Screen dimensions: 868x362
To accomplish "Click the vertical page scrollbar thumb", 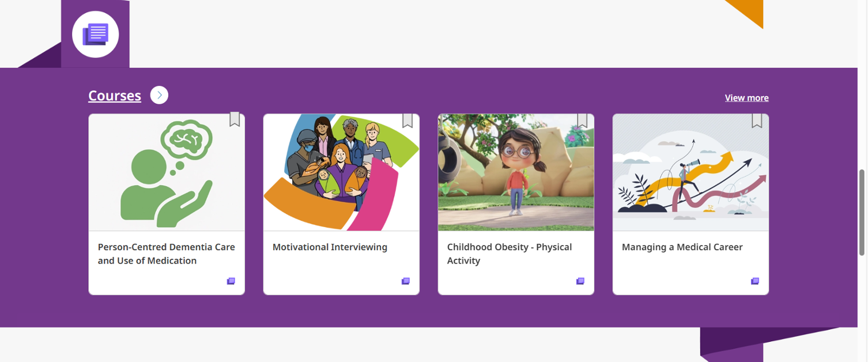I will tap(862, 213).
